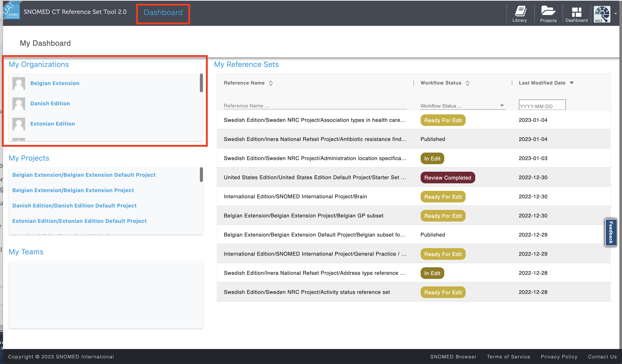Open Danish Edition Default Project link

point(74,206)
